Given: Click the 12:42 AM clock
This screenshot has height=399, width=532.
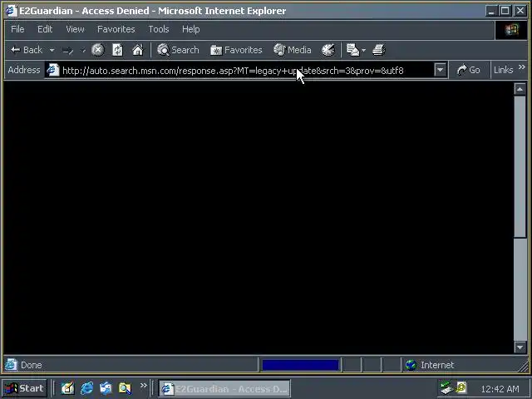Looking at the screenshot, I should tap(500, 389).
